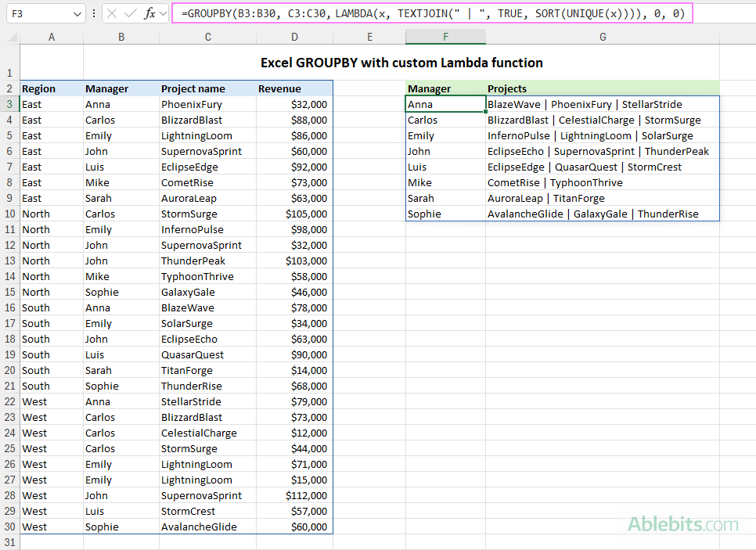Click the 'Region' header cell
The height and width of the screenshot is (550, 756).
(x=52, y=88)
